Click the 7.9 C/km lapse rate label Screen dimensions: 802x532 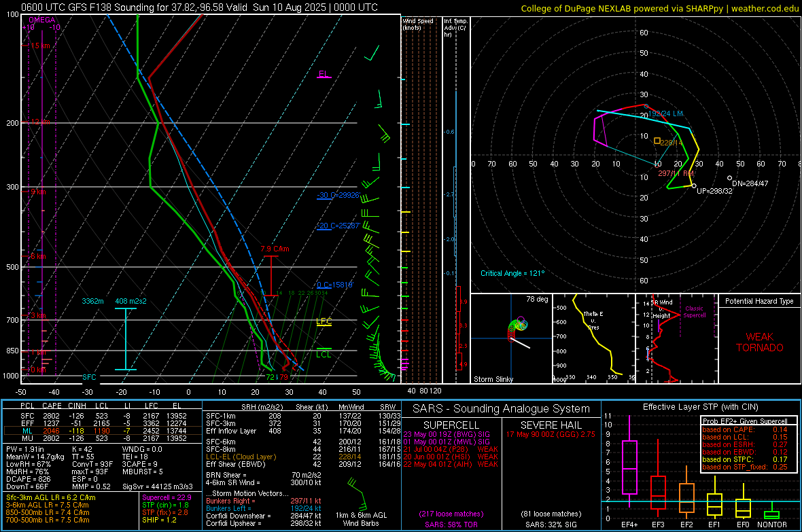pyautogui.click(x=275, y=249)
